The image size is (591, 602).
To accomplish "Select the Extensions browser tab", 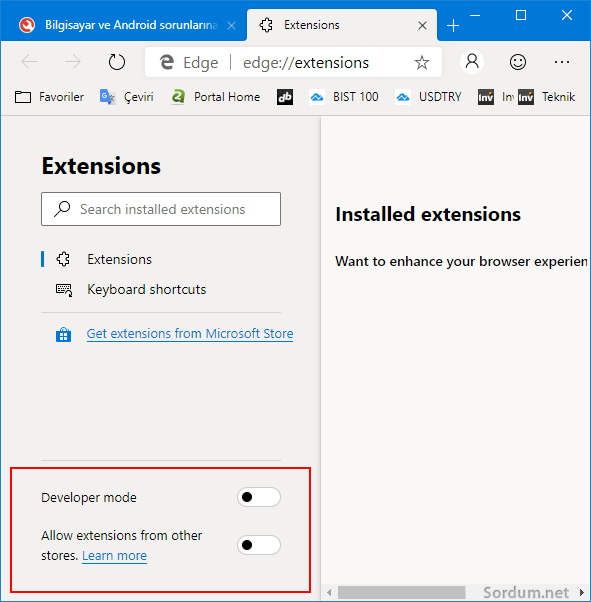I will coord(342,25).
